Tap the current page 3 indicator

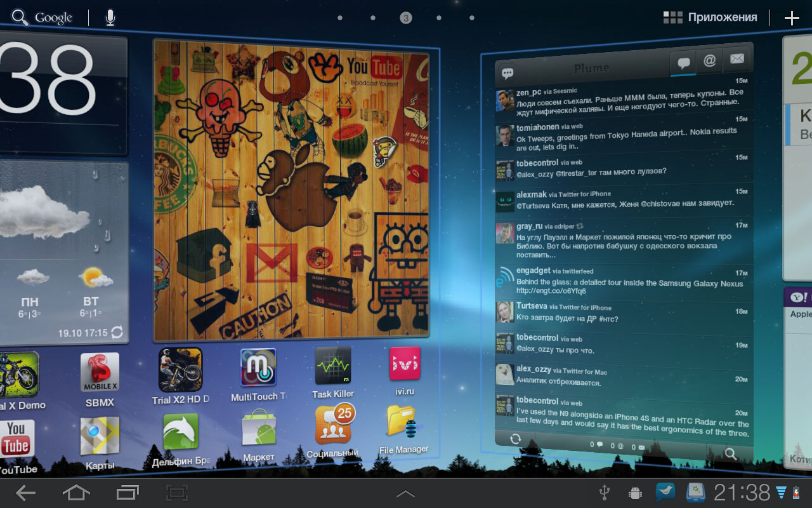[x=406, y=18]
